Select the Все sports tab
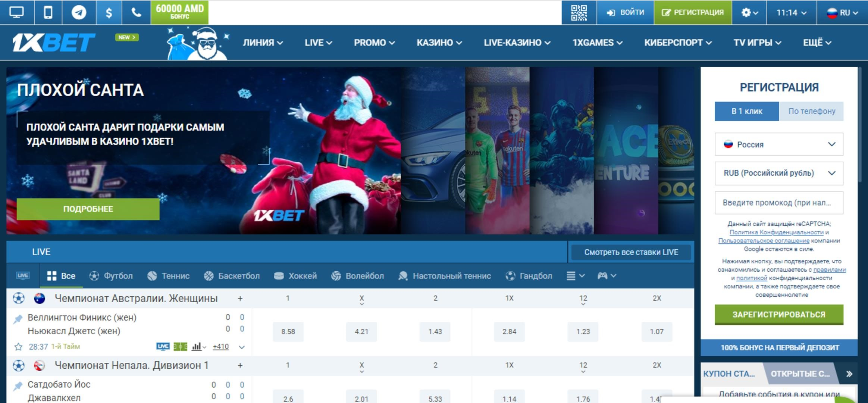 point(61,276)
